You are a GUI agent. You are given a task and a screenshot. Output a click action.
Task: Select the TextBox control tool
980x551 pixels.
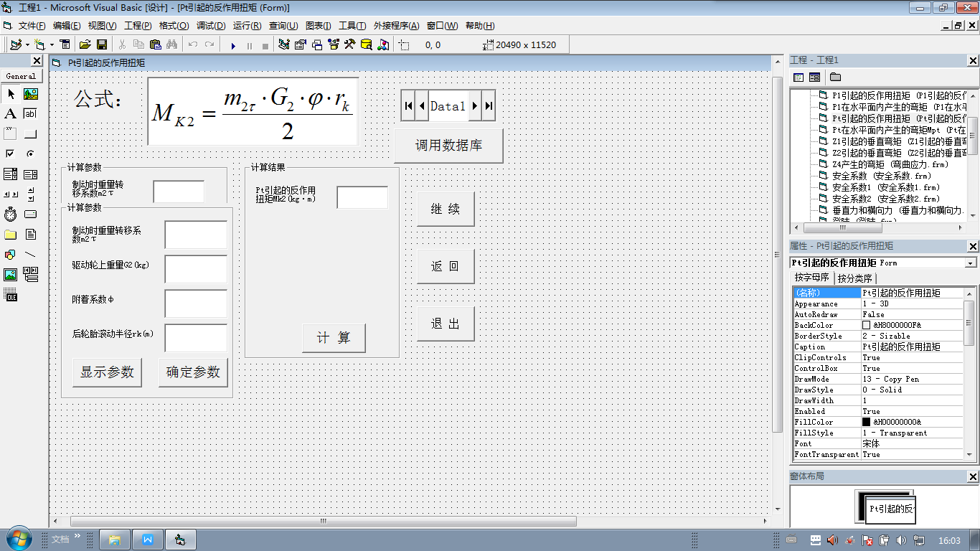(x=31, y=114)
